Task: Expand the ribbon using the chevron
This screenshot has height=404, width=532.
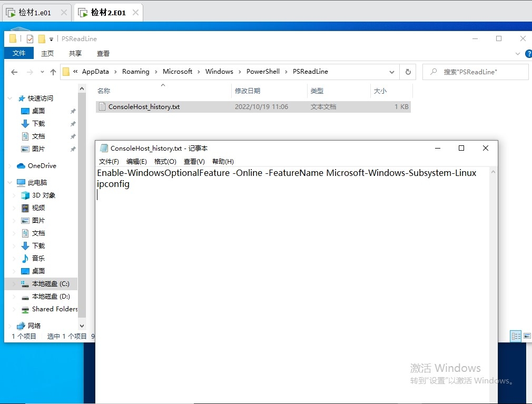Action: 517,54
